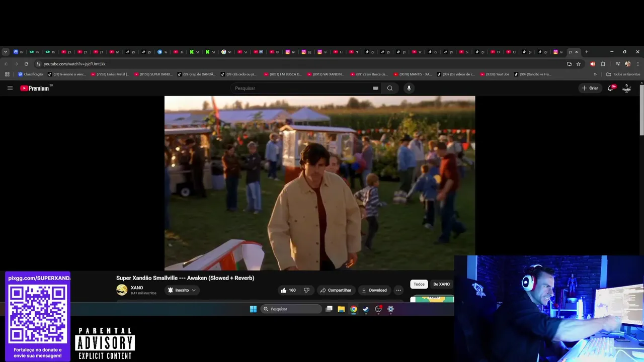The width and height of the screenshot is (644, 362).
Task: Open the Extensions puzzle icon
Action: (x=603, y=64)
